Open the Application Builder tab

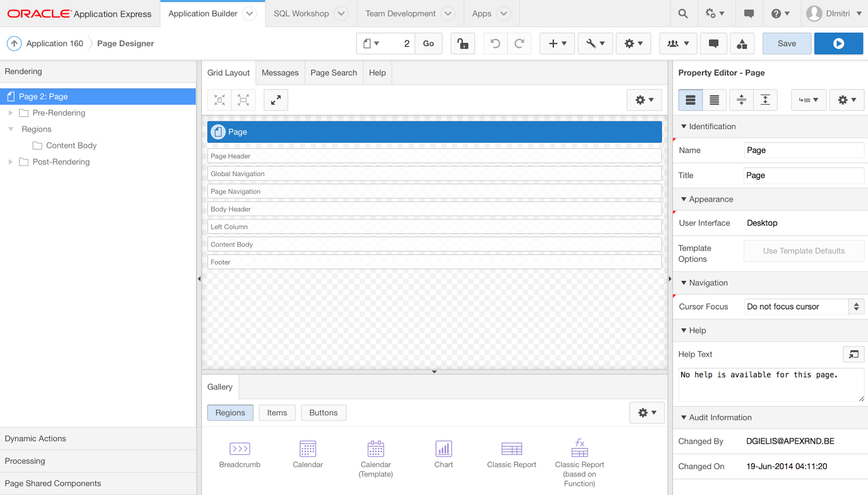[203, 14]
